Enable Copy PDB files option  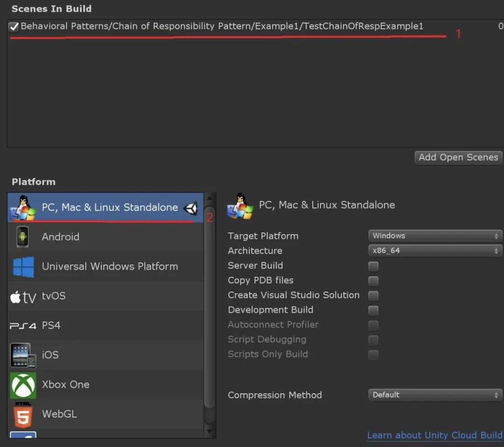coord(373,281)
